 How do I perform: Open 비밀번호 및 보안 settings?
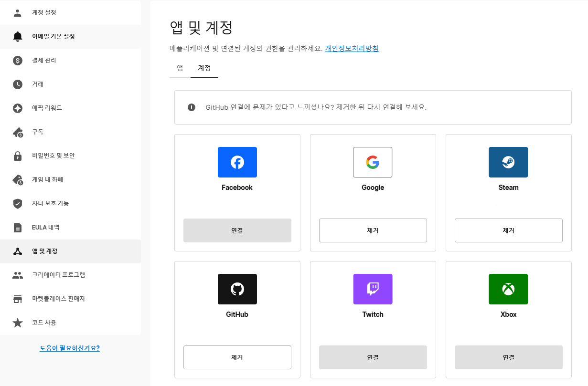click(70, 156)
